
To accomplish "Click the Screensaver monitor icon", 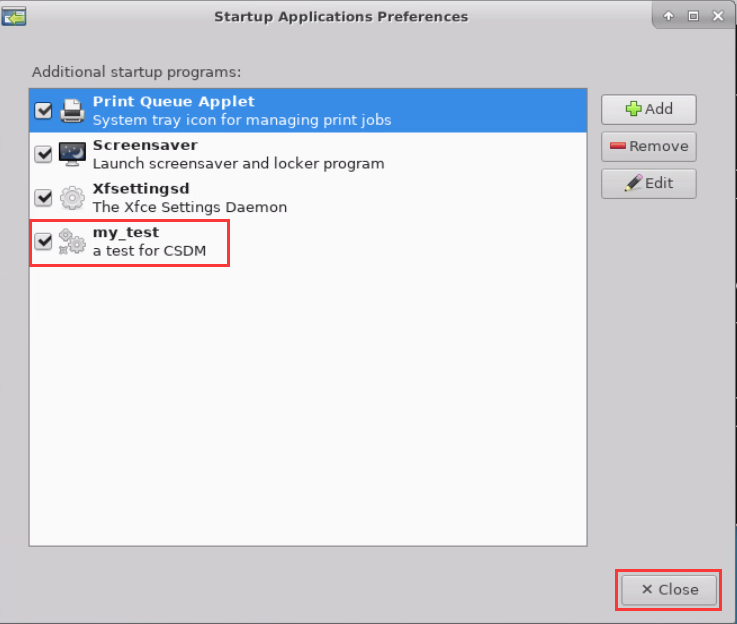I will pos(72,154).
